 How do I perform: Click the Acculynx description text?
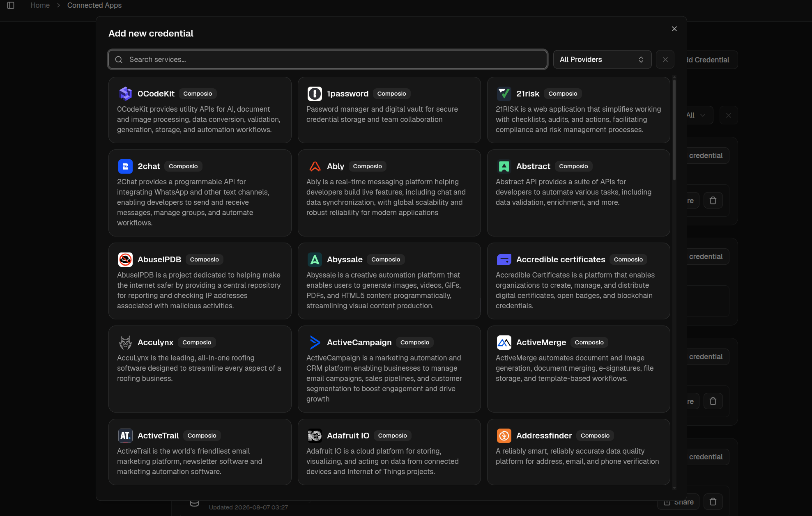click(199, 368)
